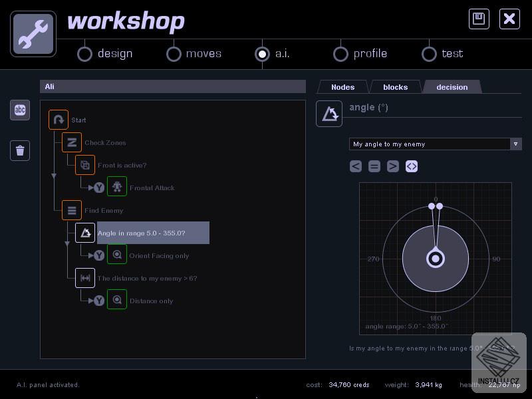Click 'The distance to my enemy > 6?' label

pos(147,279)
